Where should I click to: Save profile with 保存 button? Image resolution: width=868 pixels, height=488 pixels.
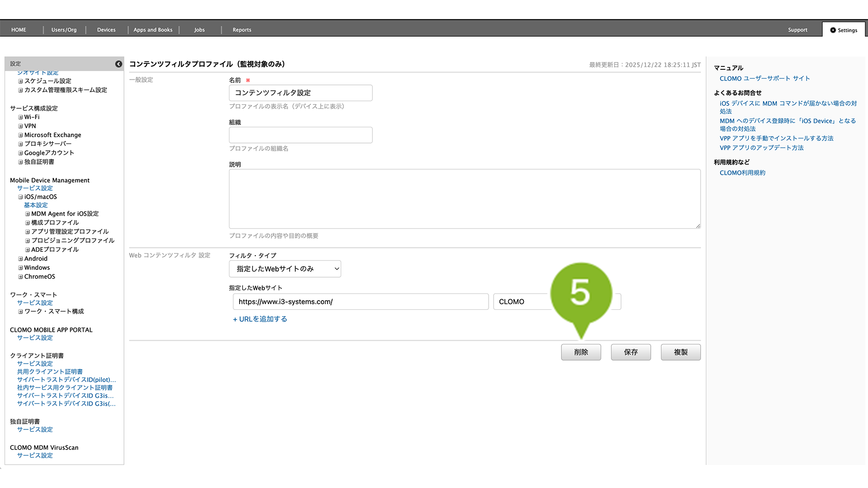pos(630,352)
